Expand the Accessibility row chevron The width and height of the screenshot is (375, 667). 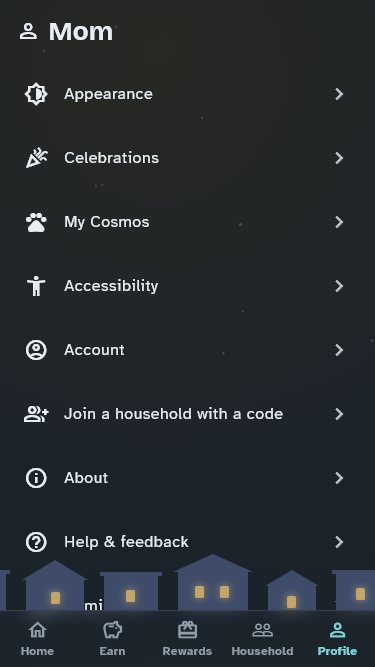click(x=339, y=286)
